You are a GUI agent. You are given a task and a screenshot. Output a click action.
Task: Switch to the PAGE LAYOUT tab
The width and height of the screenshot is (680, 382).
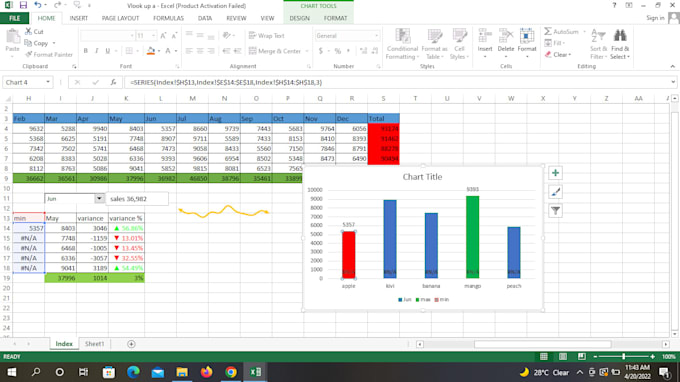pyautogui.click(x=120, y=18)
